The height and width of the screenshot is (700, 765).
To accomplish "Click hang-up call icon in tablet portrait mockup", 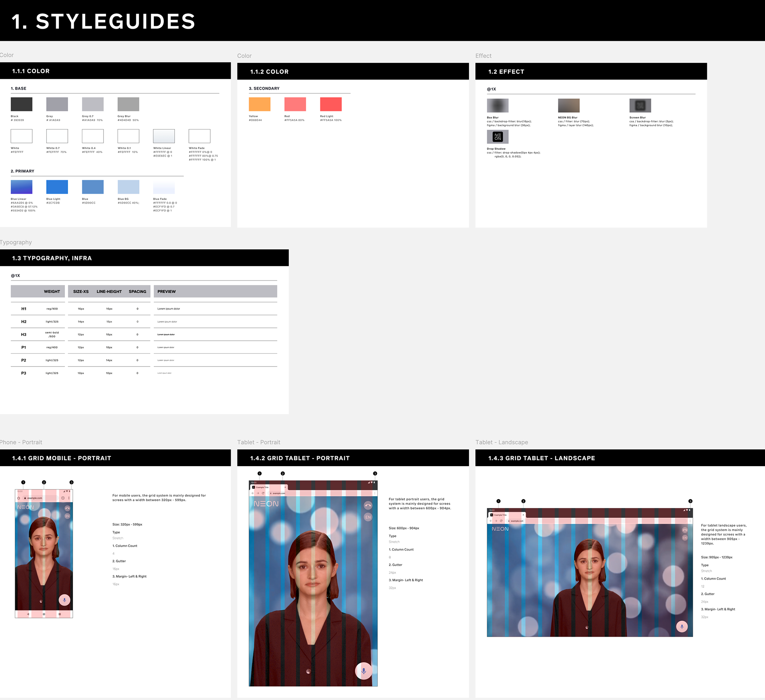I will tap(368, 505).
